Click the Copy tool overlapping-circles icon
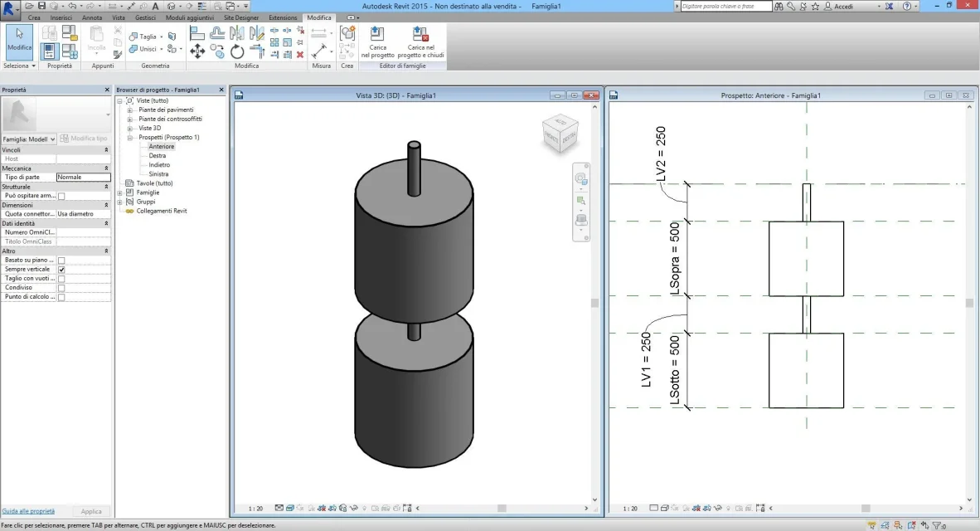The height and width of the screenshot is (531, 980). point(217,51)
